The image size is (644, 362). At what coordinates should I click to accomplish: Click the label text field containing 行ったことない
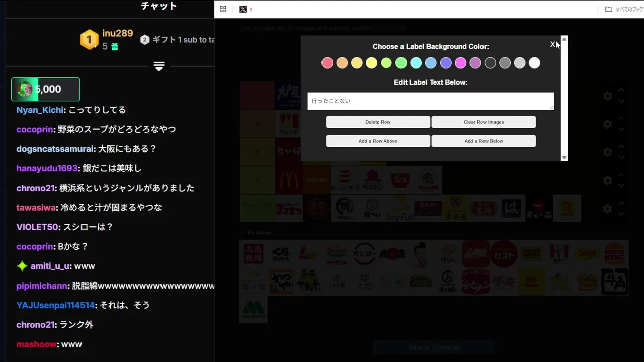431,101
